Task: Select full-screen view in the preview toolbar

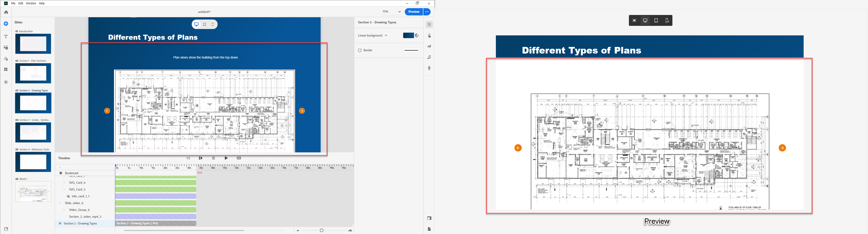Action: pyautogui.click(x=634, y=21)
